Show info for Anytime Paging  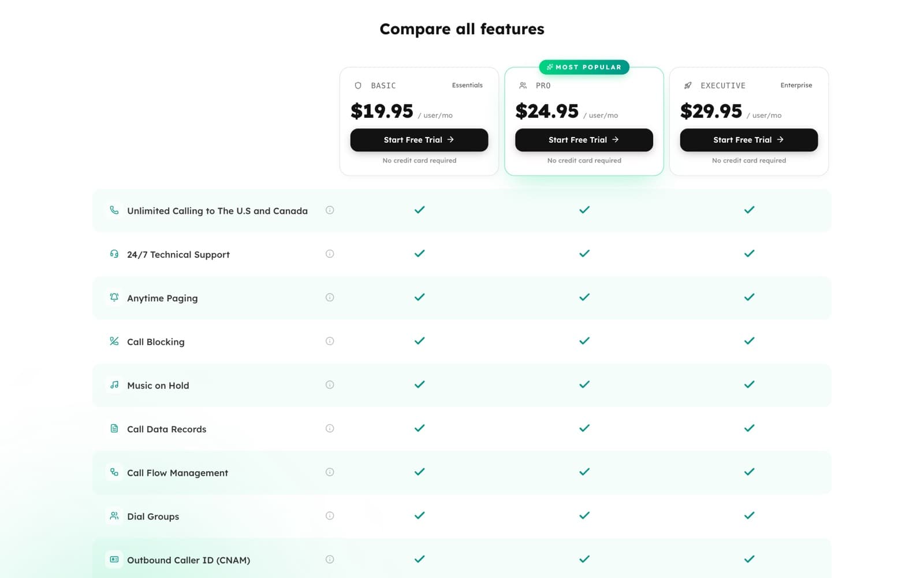pos(330,298)
